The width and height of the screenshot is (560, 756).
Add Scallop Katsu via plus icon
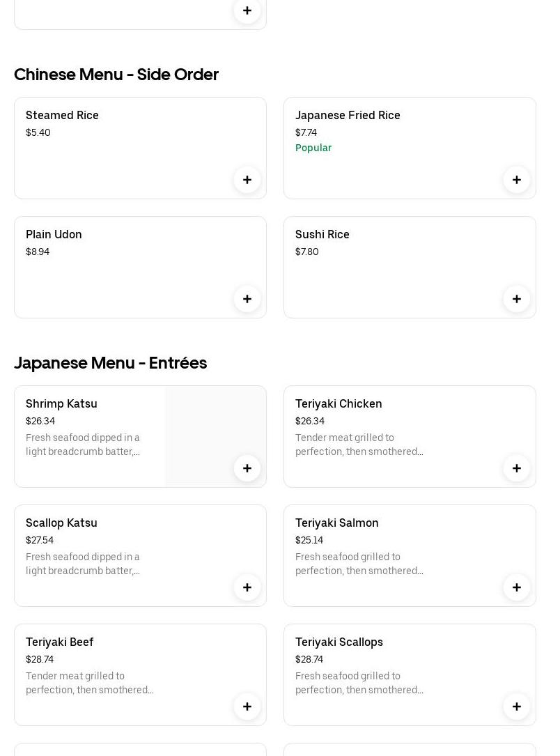coord(247,587)
